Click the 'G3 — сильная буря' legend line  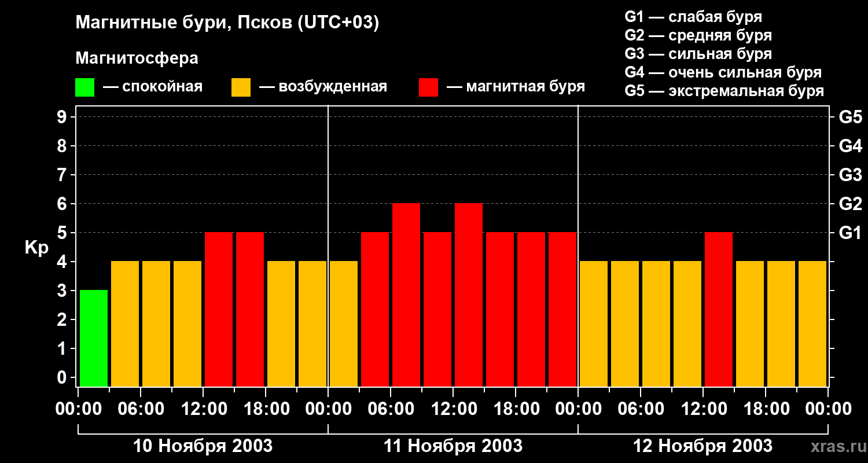[x=698, y=54]
